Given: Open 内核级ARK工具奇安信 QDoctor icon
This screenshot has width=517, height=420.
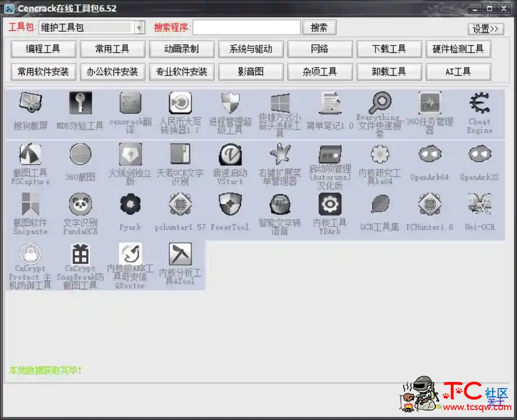Looking at the screenshot, I should click(x=130, y=254).
